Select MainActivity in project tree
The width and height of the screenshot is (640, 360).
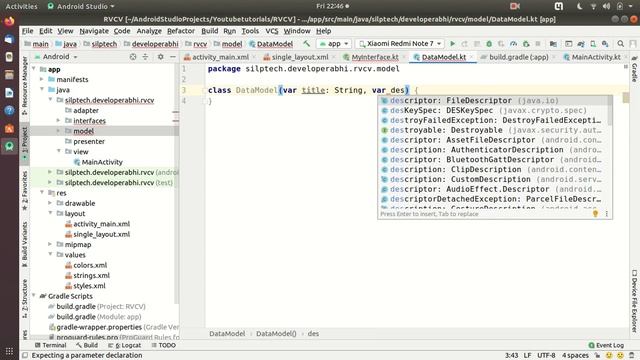pos(102,162)
